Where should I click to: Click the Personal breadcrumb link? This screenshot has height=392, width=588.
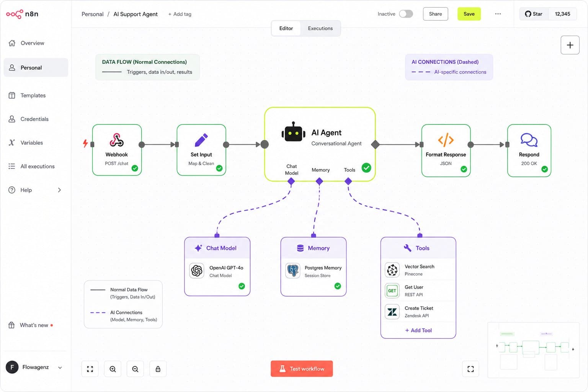[x=92, y=14]
